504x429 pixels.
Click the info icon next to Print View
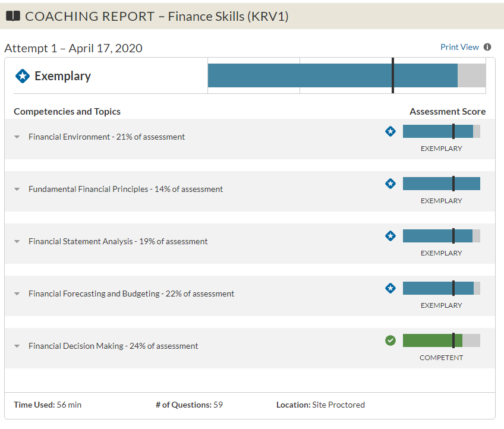click(x=487, y=47)
